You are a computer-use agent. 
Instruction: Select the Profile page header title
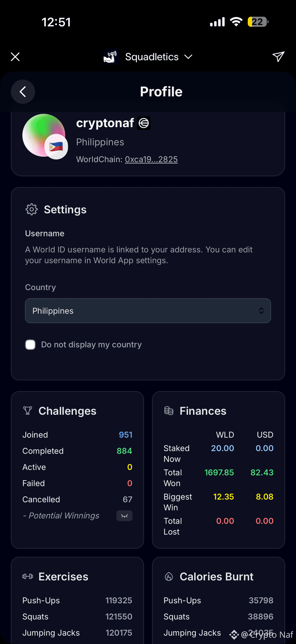[x=161, y=92]
